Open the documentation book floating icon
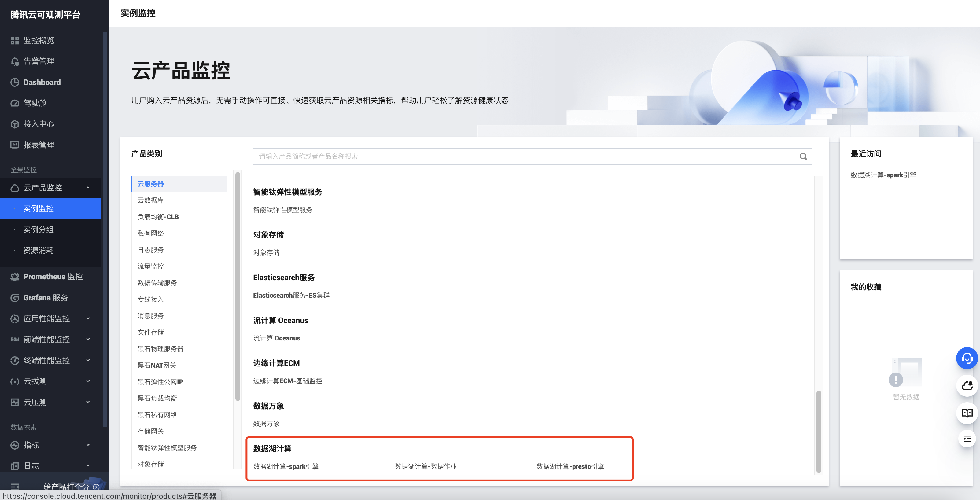 967,413
